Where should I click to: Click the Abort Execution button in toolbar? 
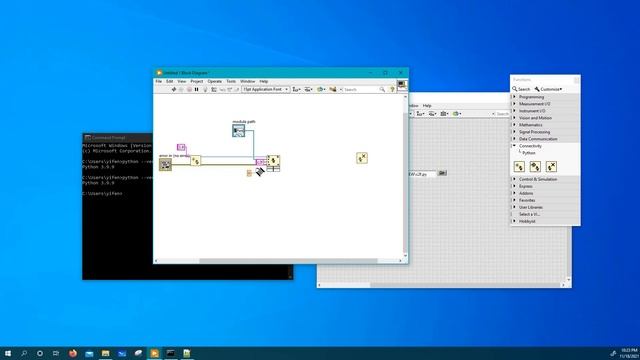pyautogui.click(x=189, y=89)
